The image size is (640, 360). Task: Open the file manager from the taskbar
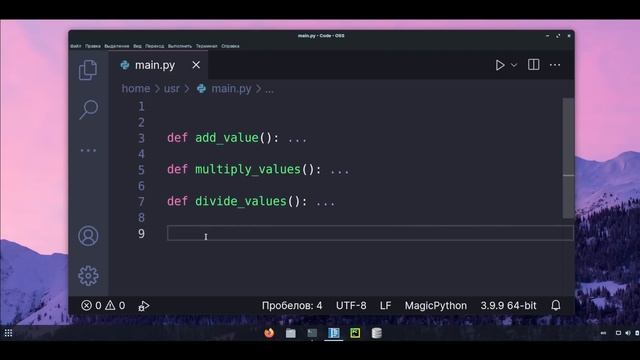[291, 333]
